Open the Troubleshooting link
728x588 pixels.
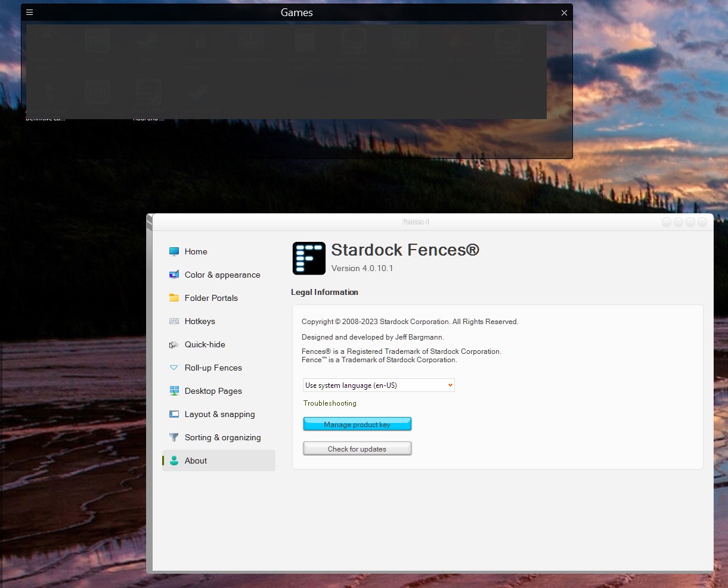pyautogui.click(x=330, y=403)
